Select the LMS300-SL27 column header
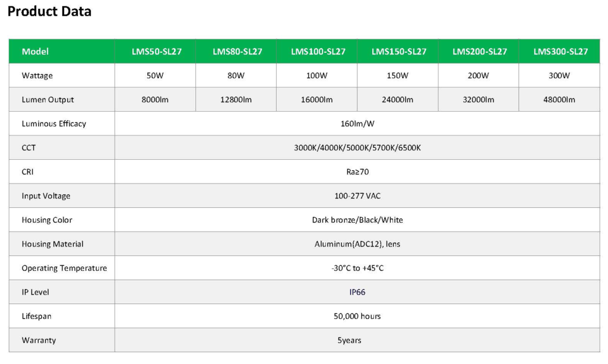 point(560,52)
